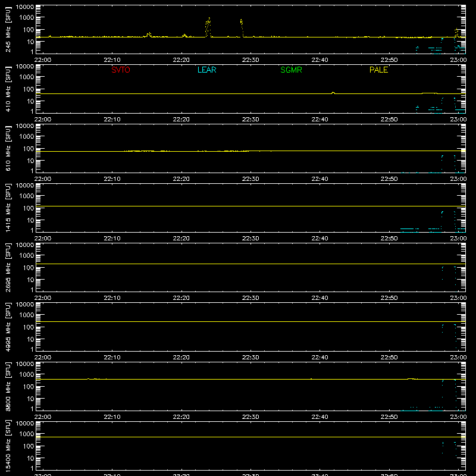Click the 22:30 time label under the 8800 MHz panel
This screenshot has height=476, width=476.
[x=250, y=417]
